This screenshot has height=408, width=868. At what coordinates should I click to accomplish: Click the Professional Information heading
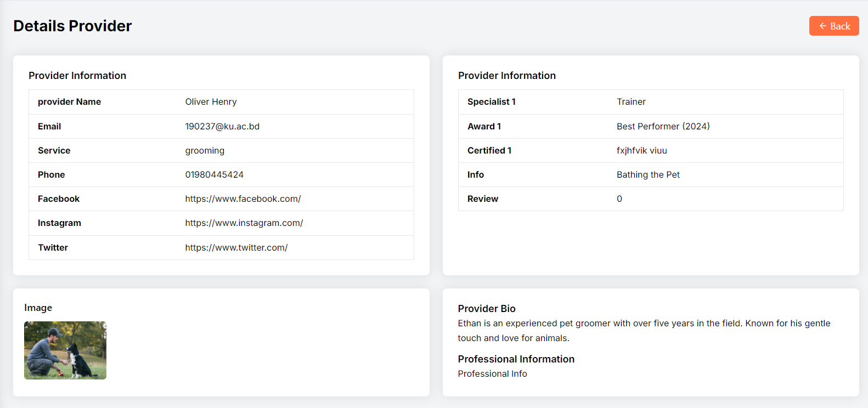point(516,359)
